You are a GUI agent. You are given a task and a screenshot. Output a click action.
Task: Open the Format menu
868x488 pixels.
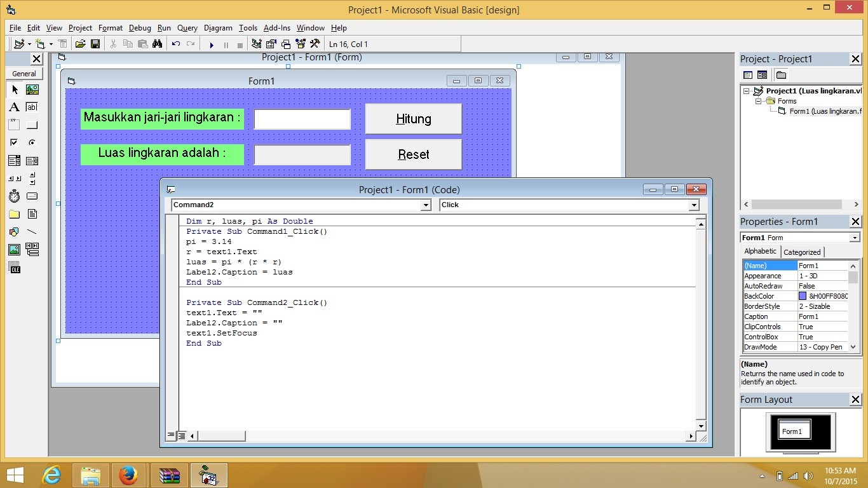point(111,28)
